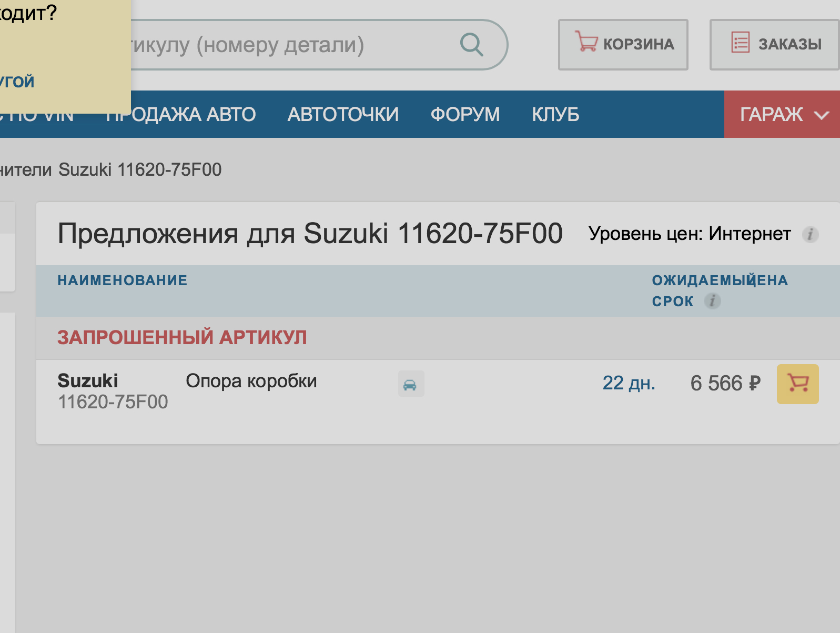Viewport: 840px width, 633px height.
Task: Click the Опора коробки part name
Action: coord(251,381)
